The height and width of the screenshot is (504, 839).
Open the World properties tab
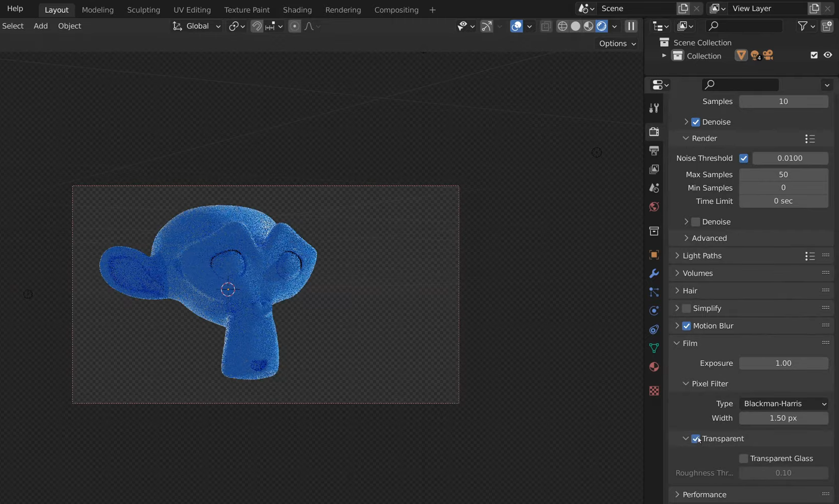coord(654,207)
